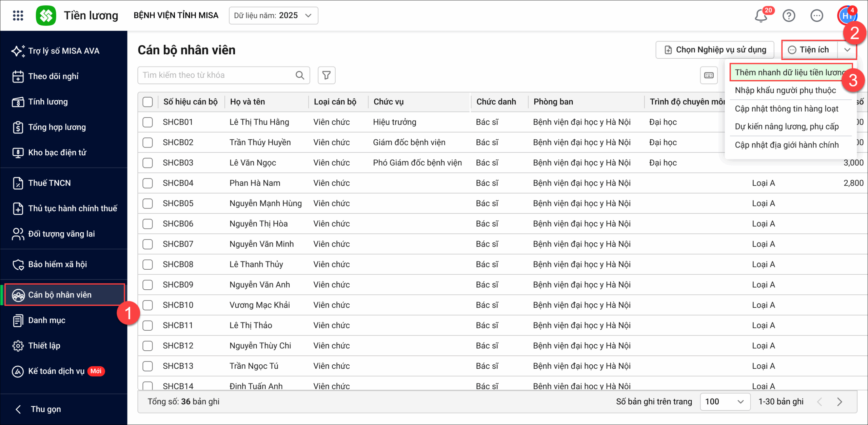
Task: Open records per page 100 dropdown
Action: 725,402
